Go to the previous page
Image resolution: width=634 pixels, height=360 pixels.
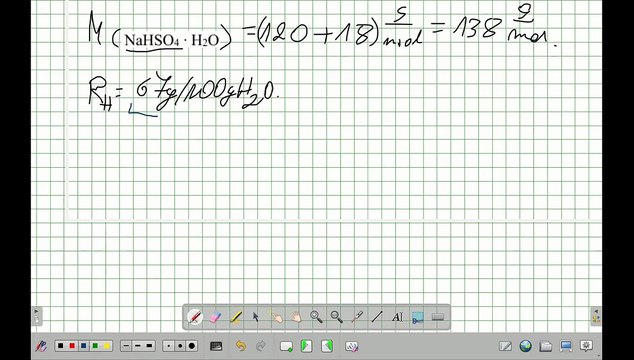coord(306,346)
